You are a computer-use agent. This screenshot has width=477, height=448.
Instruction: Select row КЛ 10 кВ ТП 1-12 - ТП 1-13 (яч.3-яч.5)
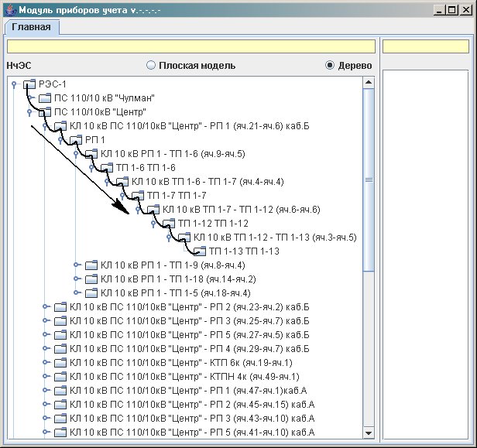click(x=275, y=238)
